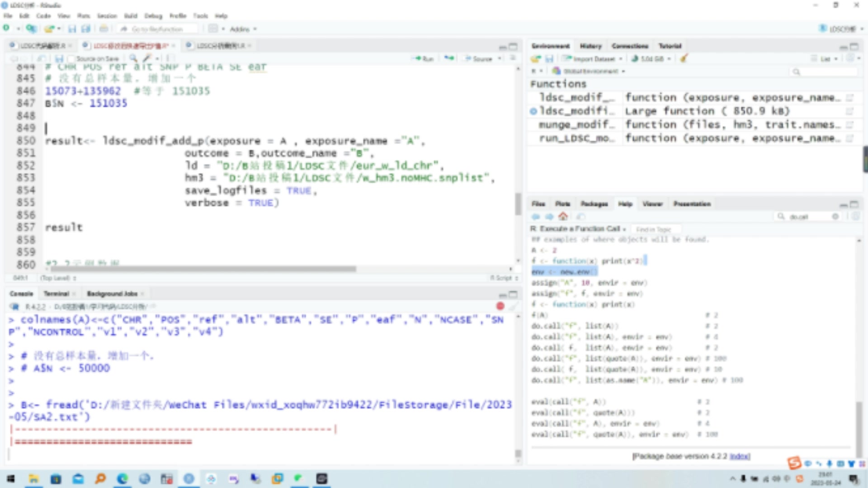This screenshot has height=488, width=868.
Task: Click the save document icon in editor
Action: [x=59, y=59]
